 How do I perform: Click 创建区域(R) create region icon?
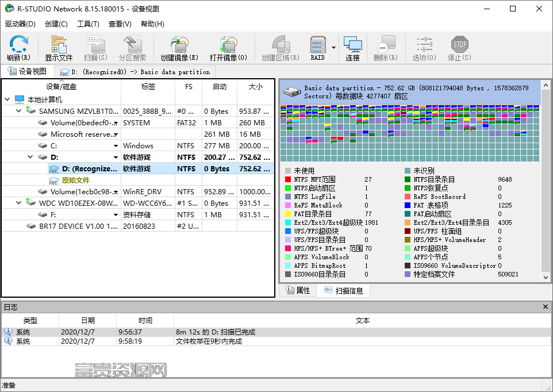click(x=281, y=44)
